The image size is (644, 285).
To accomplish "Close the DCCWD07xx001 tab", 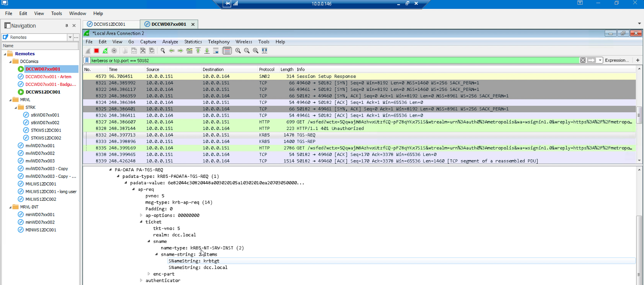I will (x=193, y=24).
